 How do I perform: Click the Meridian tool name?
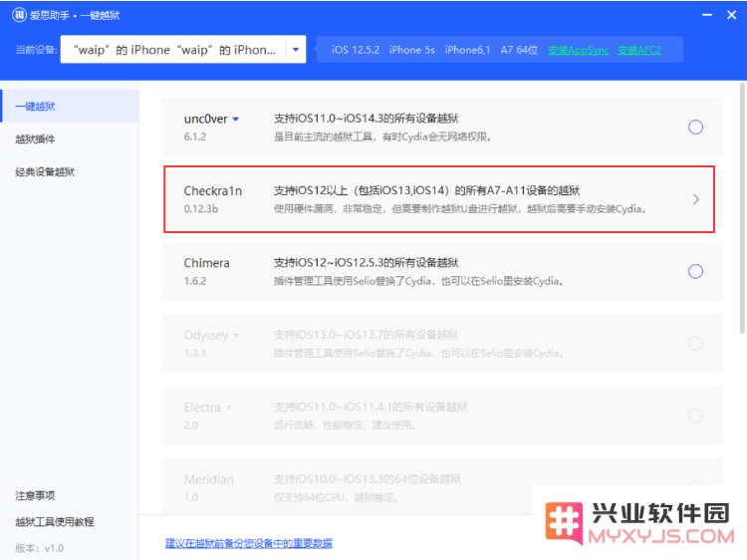(x=209, y=479)
